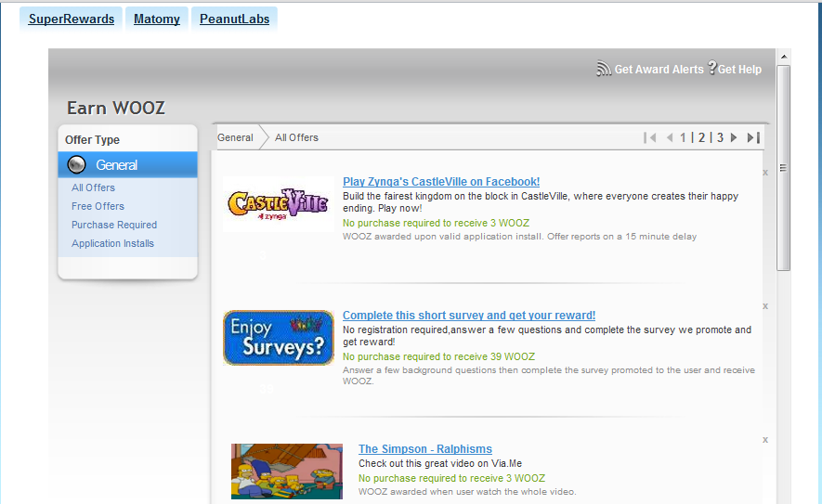822x504 pixels.
Task: Filter by Purchase Required offers
Action: [114, 225]
